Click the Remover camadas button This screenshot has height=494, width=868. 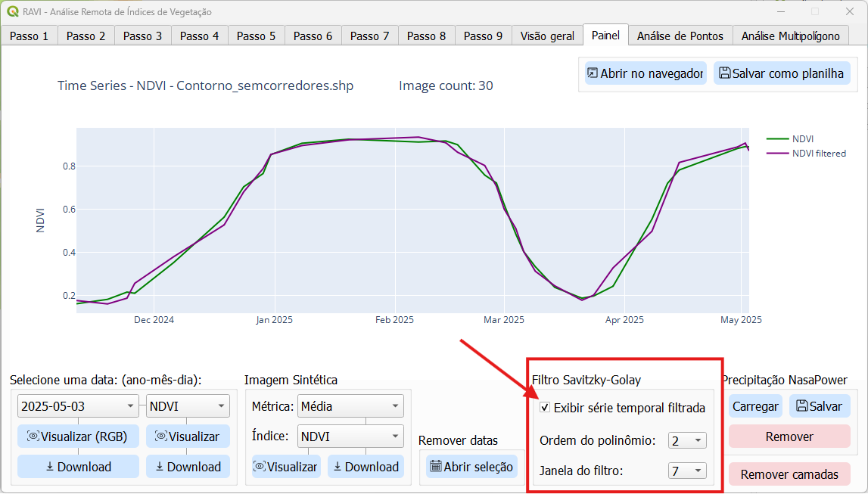[789, 474]
